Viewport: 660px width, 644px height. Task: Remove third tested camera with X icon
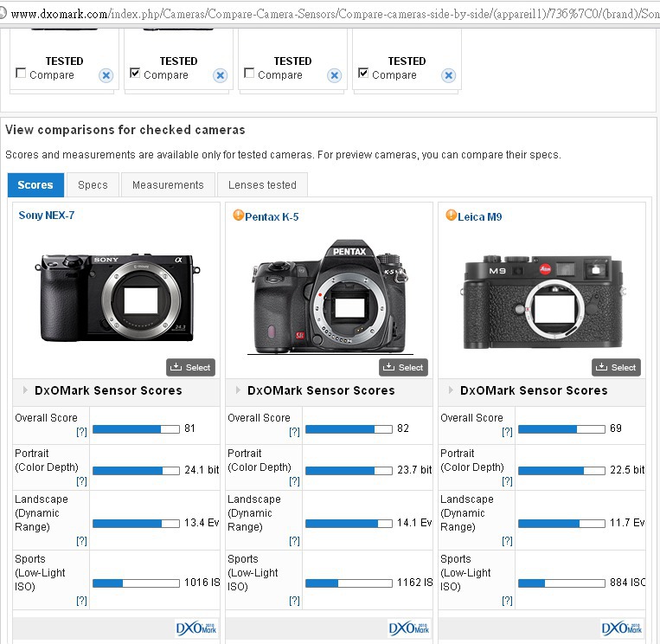[335, 75]
